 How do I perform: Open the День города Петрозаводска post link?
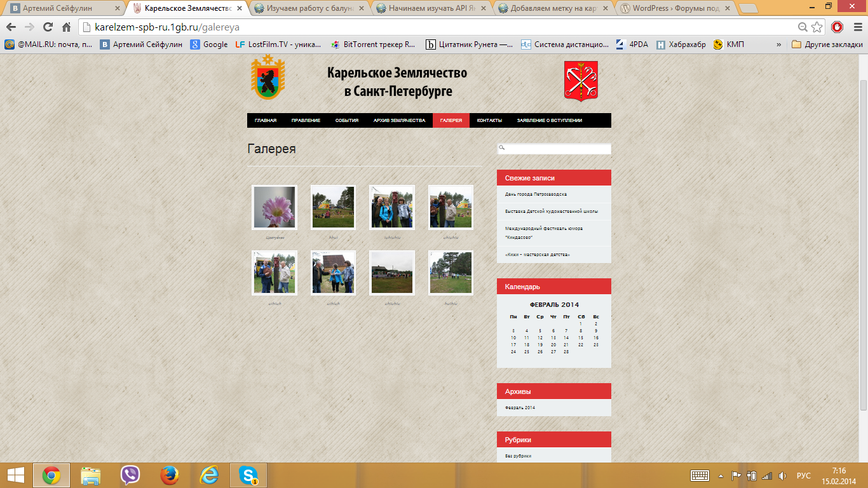[536, 194]
